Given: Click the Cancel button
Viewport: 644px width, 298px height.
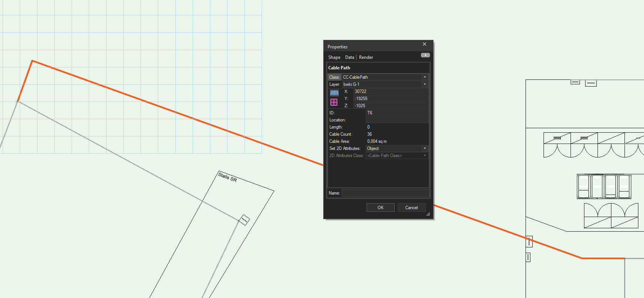Looking at the screenshot, I should tap(411, 208).
